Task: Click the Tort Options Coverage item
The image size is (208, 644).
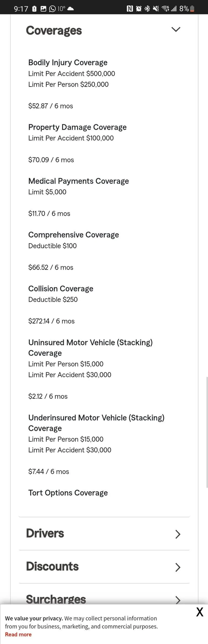Action: pyautogui.click(x=68, y=493)
